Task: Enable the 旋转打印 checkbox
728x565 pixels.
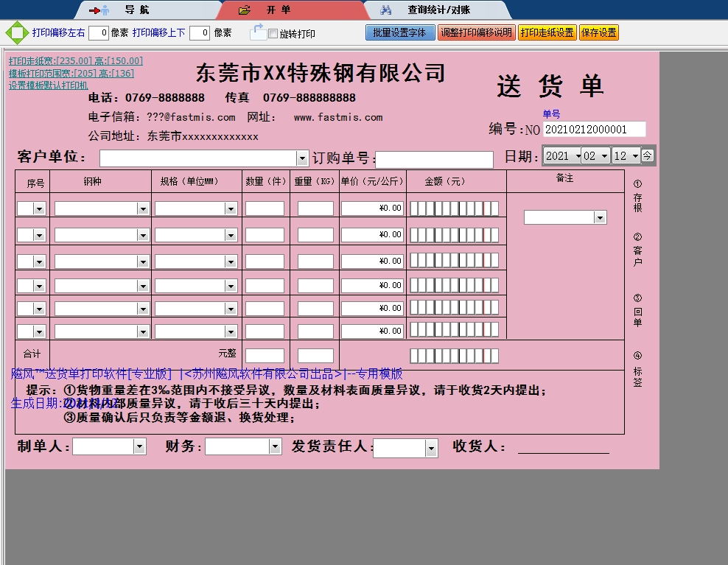Action: pyautogui.click(x=273, y=34)
